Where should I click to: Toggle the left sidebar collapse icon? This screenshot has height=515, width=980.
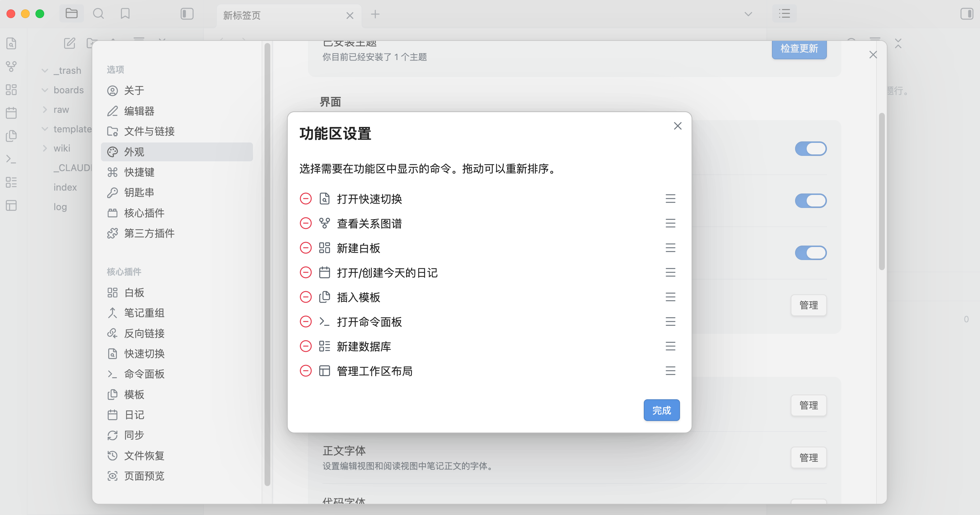coord(187,14)
